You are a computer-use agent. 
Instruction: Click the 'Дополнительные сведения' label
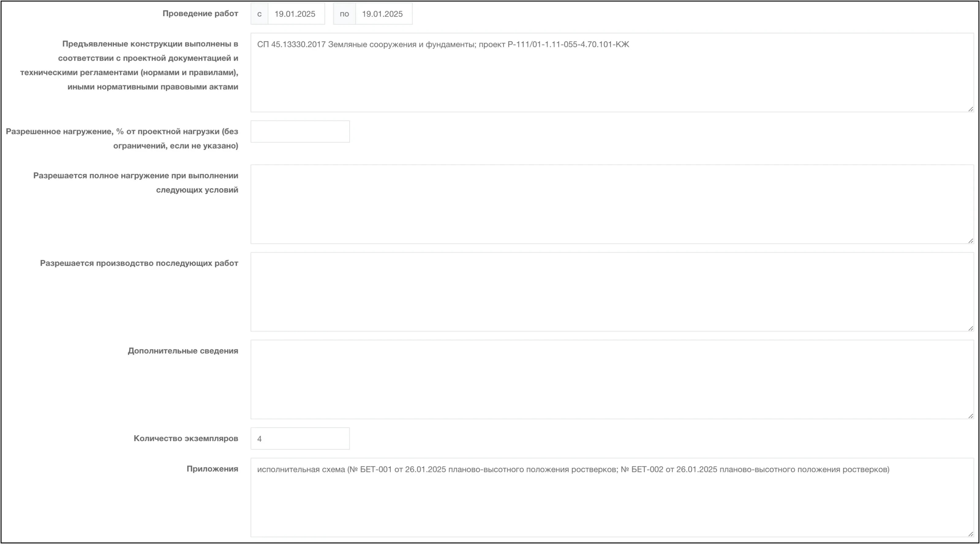[x=183, y=351]
